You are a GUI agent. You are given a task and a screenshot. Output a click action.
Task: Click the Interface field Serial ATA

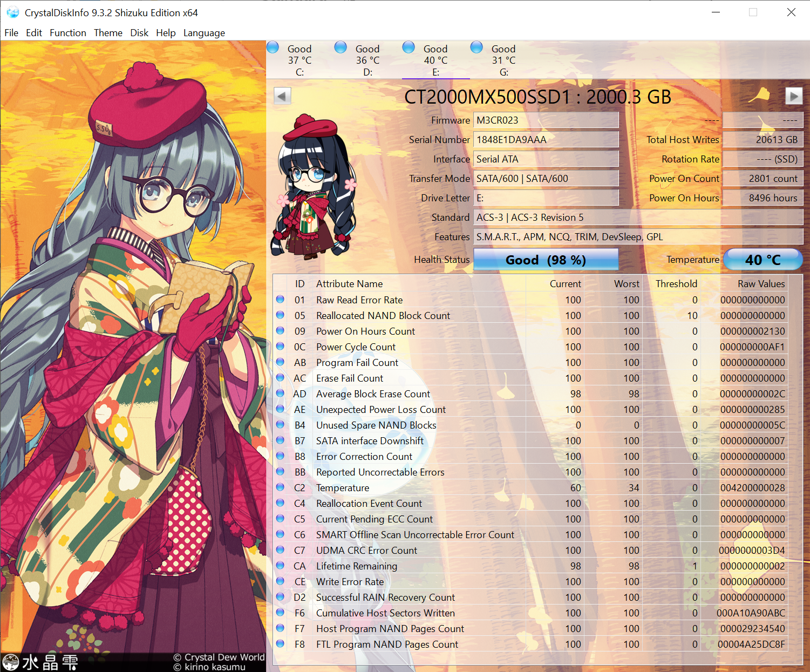[546, 159]
